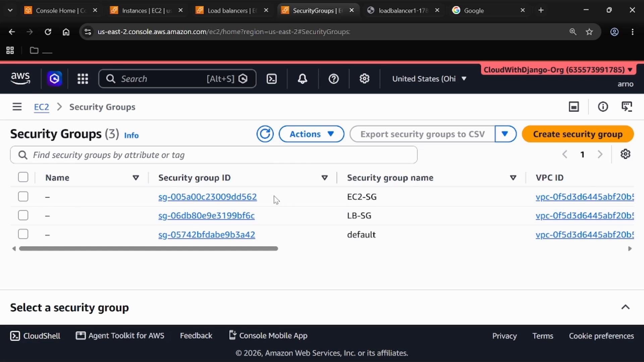Open the CloudWithDjango-Org account menu
Screen dimensions: 644x362
coord(558,70)
